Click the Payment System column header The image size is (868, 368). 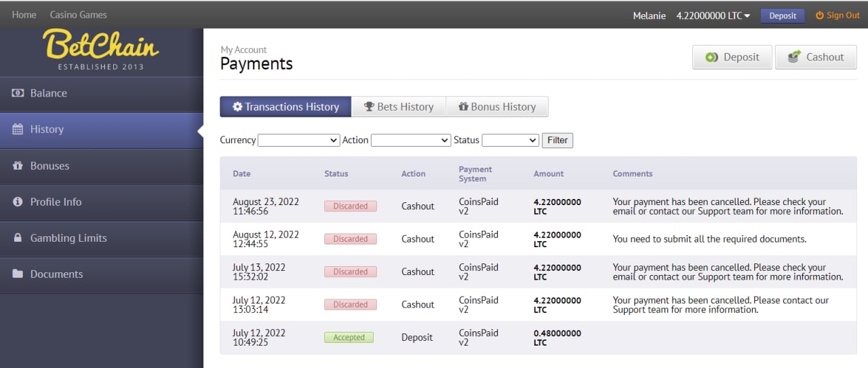pos(475,174)
